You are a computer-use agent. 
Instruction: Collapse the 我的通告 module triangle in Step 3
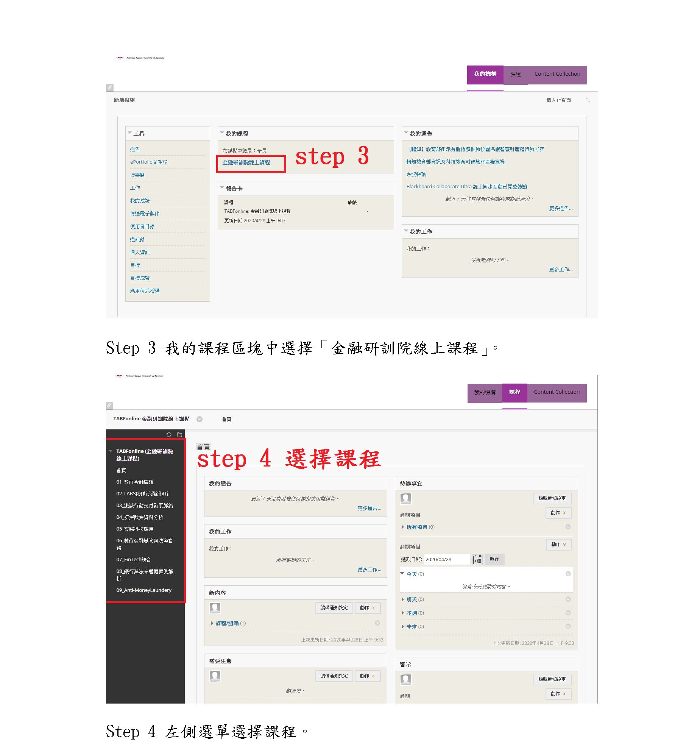406,133
